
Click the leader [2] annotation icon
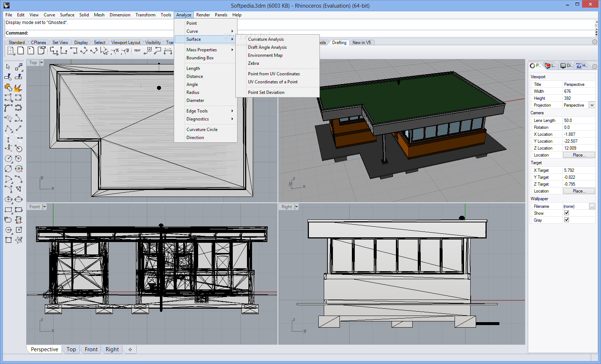pyautogui.click(x=148, y=51)
